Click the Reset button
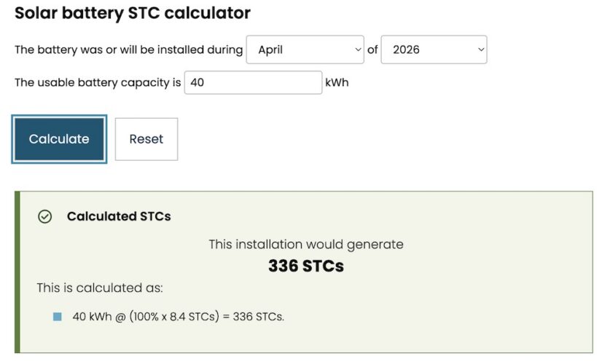 click(146, 139)
